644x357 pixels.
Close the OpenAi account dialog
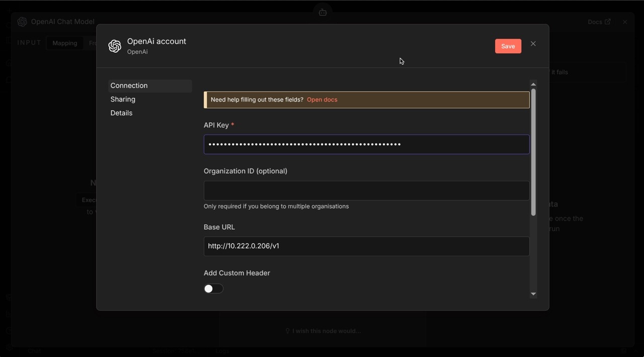coord(533,44)
